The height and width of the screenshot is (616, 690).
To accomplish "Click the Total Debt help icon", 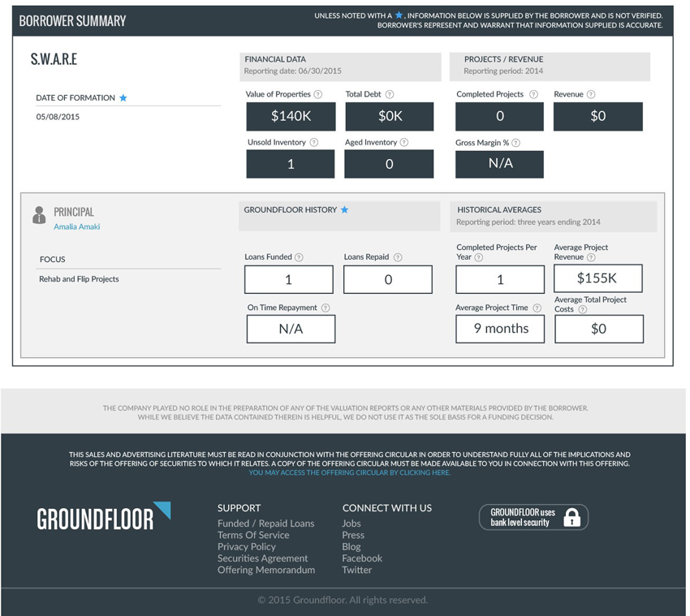I will pos(390,94).
